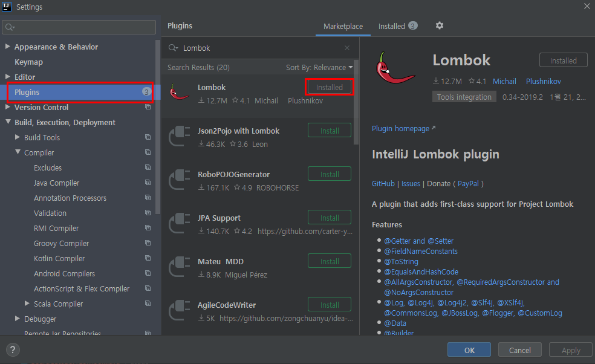Click the settings tree vertical scrollbar
The height and width of the screenshot is (364, 595).
[x=158, y=127]
